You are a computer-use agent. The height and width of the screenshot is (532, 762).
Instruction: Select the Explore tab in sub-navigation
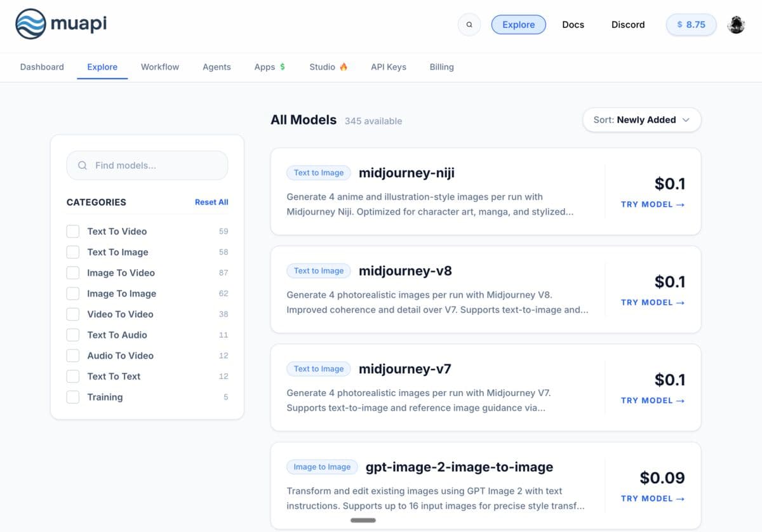(x=102, y=67)
